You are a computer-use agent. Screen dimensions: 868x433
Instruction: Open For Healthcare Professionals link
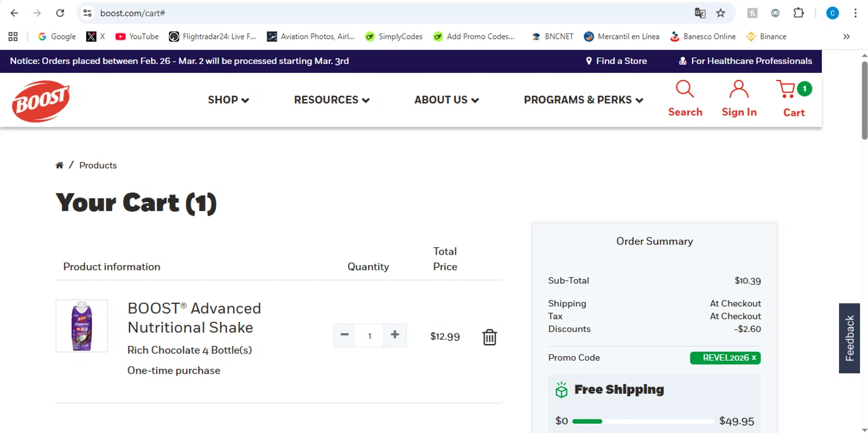[x=745, y=61]
